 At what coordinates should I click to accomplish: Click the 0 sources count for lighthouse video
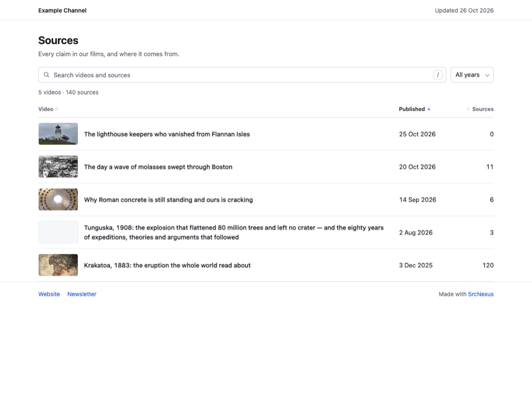click(492, 135)
